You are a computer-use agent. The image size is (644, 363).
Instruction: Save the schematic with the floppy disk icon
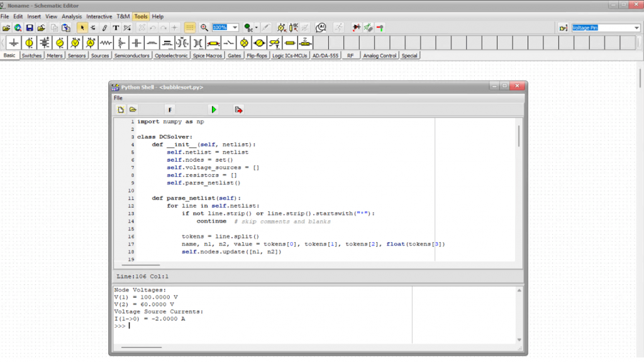pos(29,28)
